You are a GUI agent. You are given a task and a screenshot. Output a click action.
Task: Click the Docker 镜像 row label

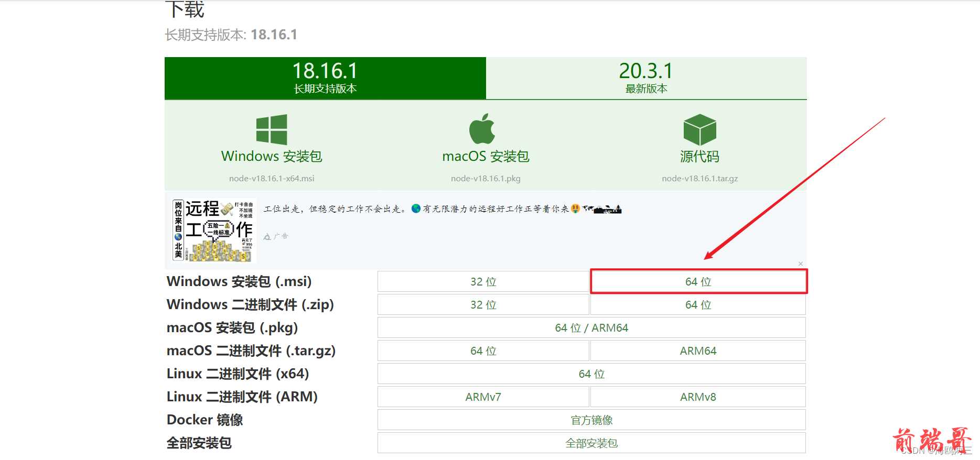coord(205,420)
